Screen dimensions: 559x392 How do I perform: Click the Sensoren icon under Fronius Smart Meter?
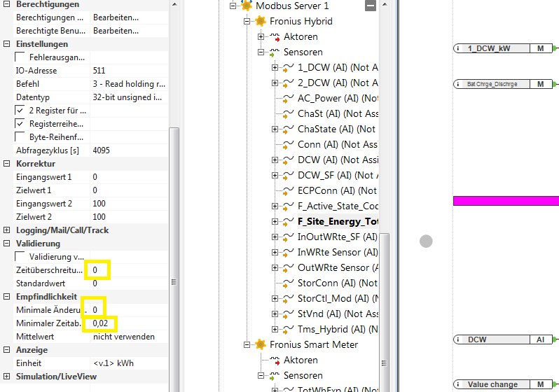pos(275,376)
